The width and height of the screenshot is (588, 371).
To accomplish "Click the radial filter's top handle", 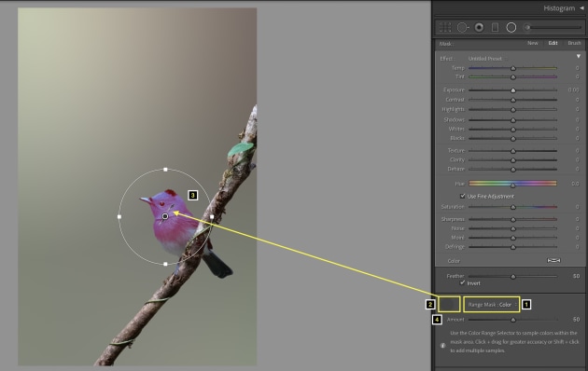I will tap(166, 170).
